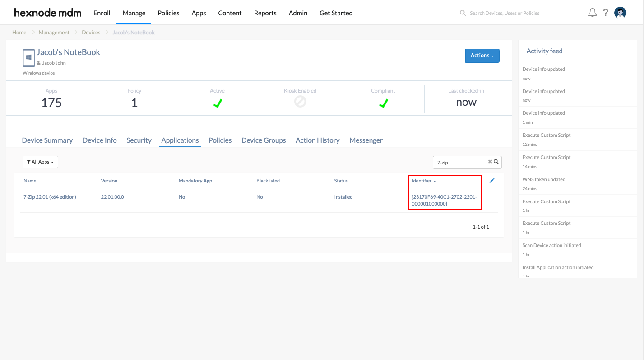Screen dimensions: 644x360
Task: Open the 7-Zip 22.01 (x64 edition) entry
Action: pos(50,197)
